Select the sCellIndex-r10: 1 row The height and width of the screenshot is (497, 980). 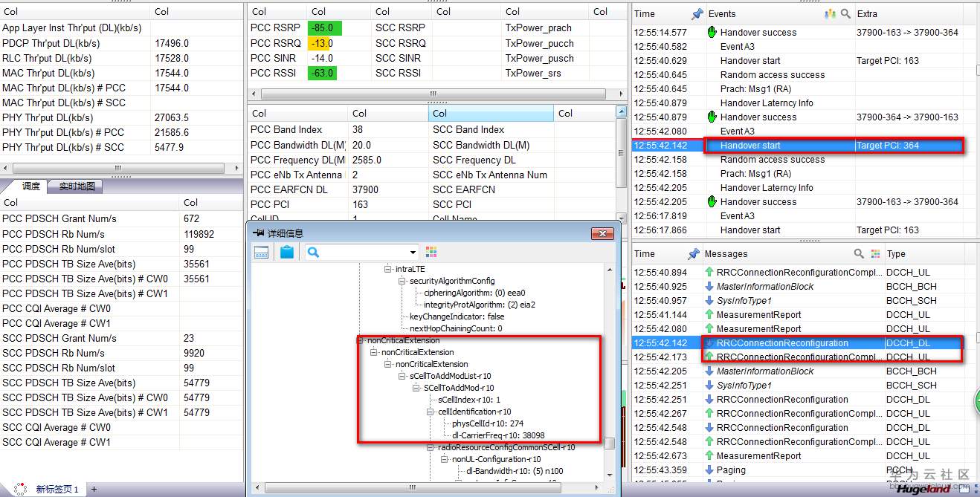(468, 400)
